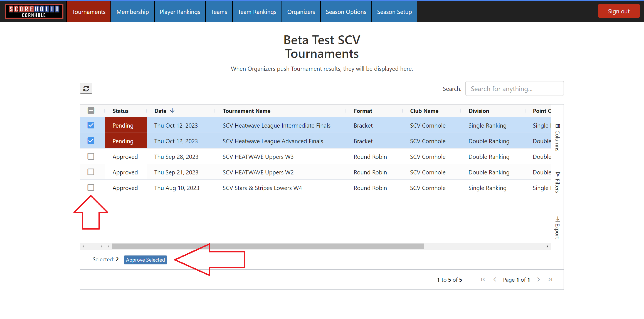This screenshot has height=319, width=644.
Task: Open the Filters side panel
Action: [557, 182]
